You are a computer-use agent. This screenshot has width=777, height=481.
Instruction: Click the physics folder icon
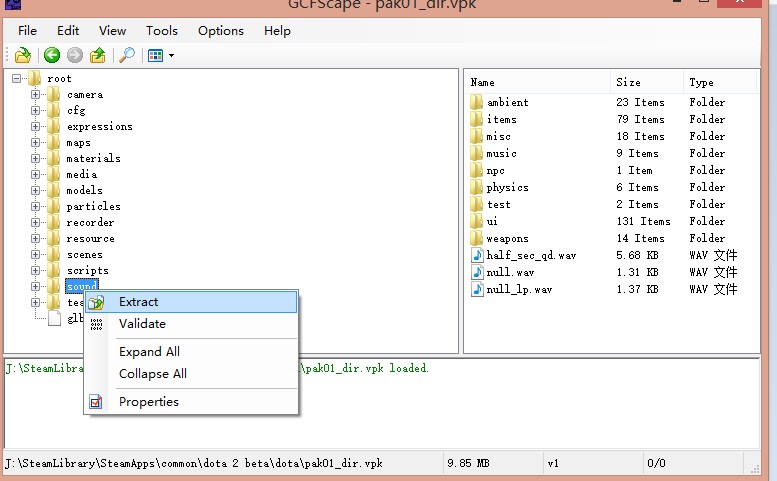point(476,187)
